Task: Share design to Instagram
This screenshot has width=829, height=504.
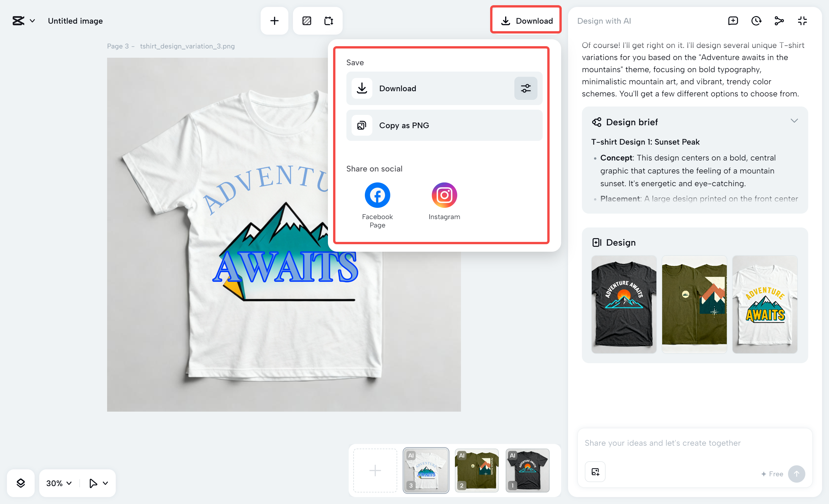Action: 444,195
